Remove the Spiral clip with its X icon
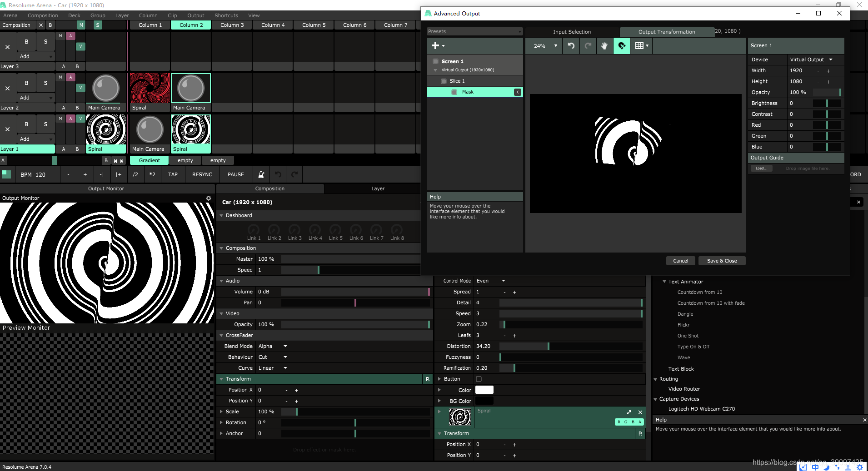The width and height of the screenshot is (868, 471). coord(640,412)
